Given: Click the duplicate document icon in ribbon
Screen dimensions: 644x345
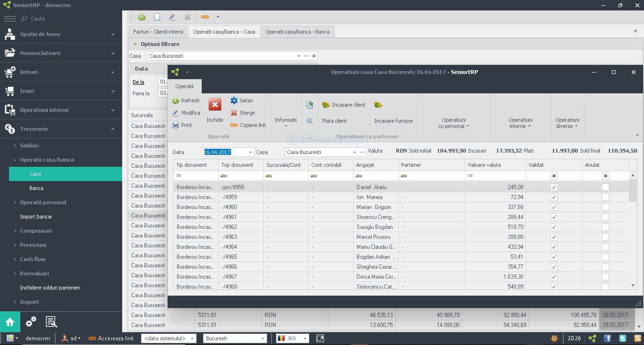Looking at the screenshot, I should tap(309, 105).
